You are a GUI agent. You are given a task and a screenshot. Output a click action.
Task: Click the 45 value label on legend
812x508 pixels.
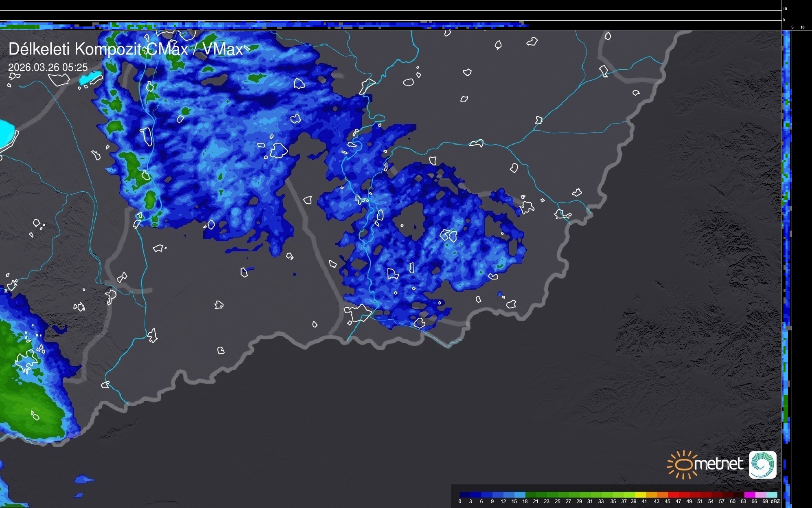(x=667, y=501)
